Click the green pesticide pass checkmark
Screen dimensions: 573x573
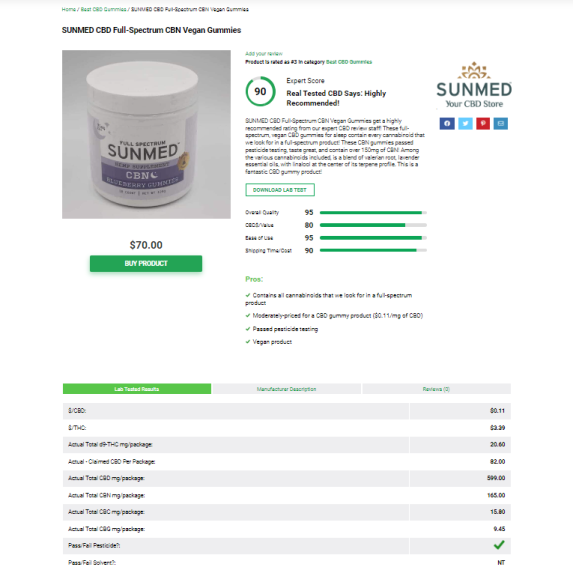(499, 545)
